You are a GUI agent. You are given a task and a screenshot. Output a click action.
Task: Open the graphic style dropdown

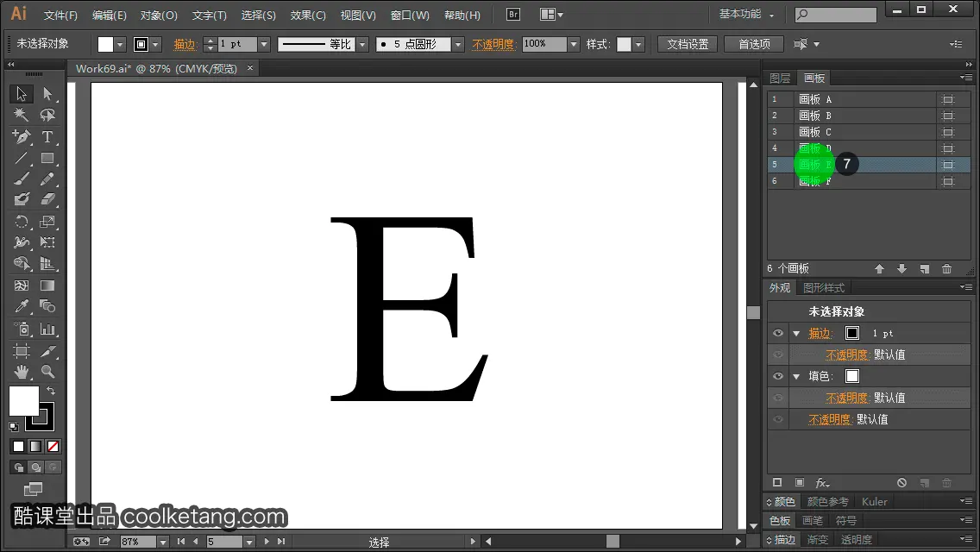(x=638, y=44)
